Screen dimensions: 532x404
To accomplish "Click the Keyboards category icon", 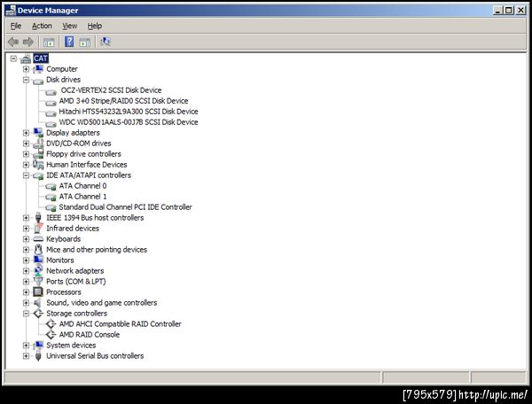I will [x=38, y=239].
